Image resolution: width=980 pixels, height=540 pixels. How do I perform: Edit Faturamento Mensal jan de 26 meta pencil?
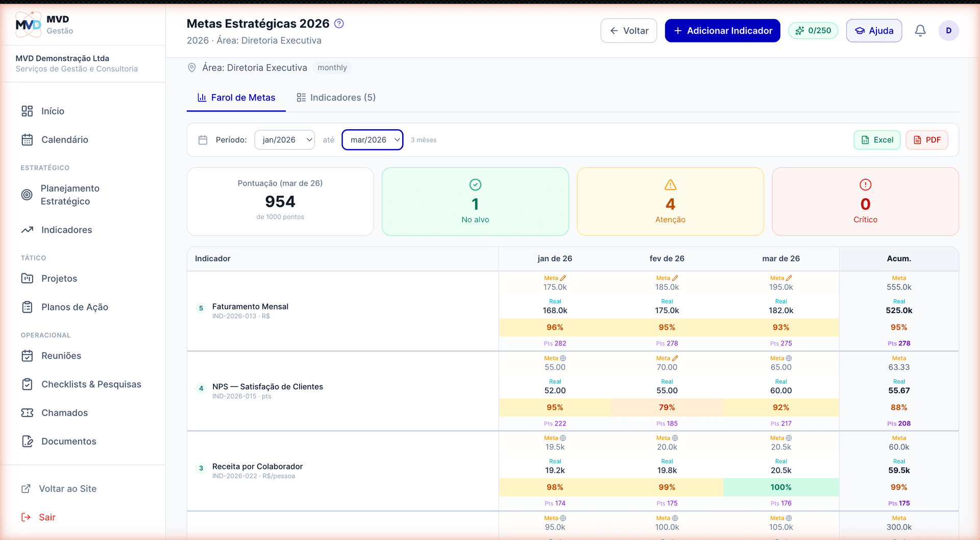[563, 278]
